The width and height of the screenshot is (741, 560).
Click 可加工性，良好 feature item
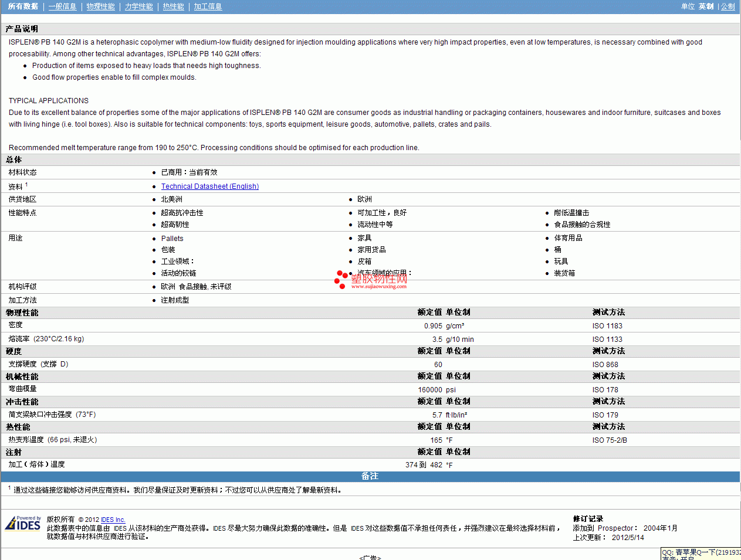click(x=382, y=213)
